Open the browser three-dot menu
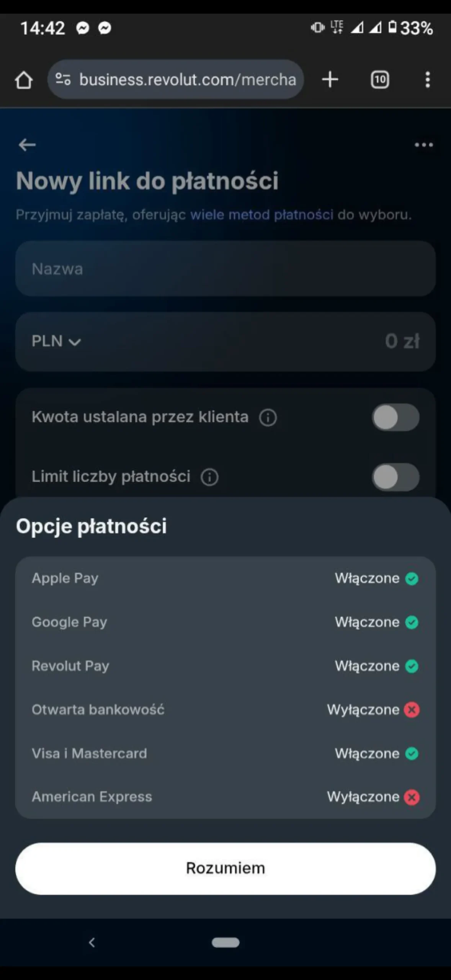 click(428, 80)
